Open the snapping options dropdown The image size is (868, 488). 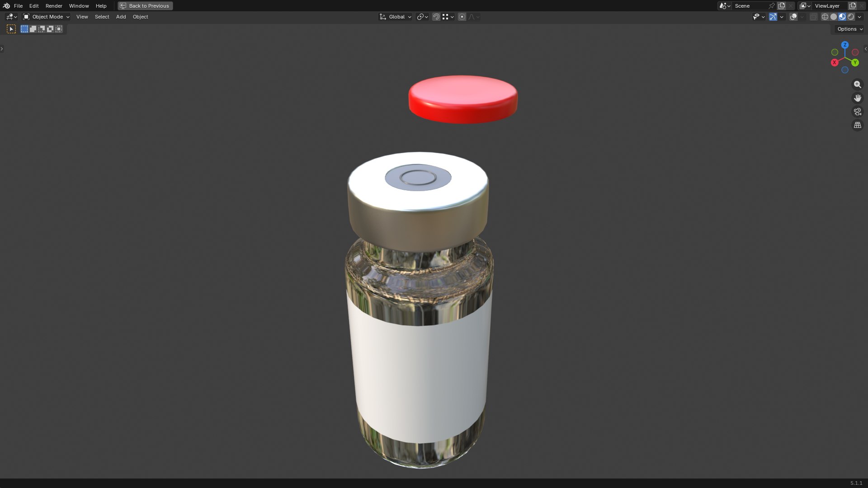448,17
